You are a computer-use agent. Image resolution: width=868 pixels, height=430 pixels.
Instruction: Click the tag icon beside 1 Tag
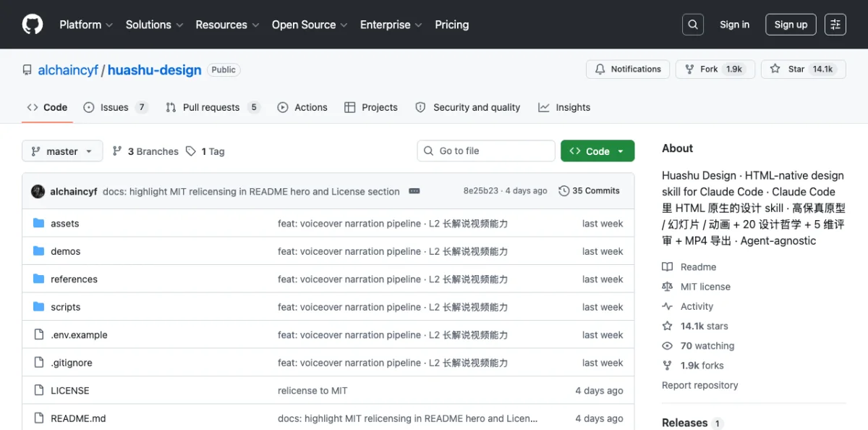191,151
